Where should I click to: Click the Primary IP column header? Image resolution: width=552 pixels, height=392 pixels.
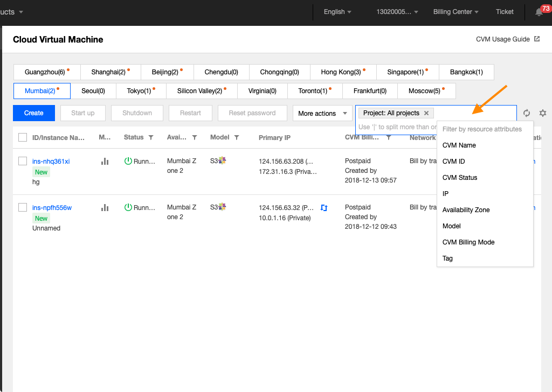click(x=274, y=138)
